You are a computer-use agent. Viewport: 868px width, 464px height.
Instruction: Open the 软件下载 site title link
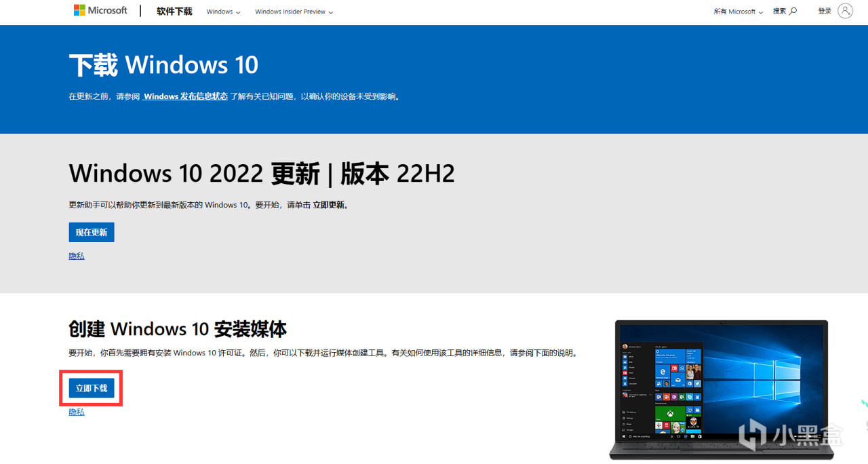[174, 12]
